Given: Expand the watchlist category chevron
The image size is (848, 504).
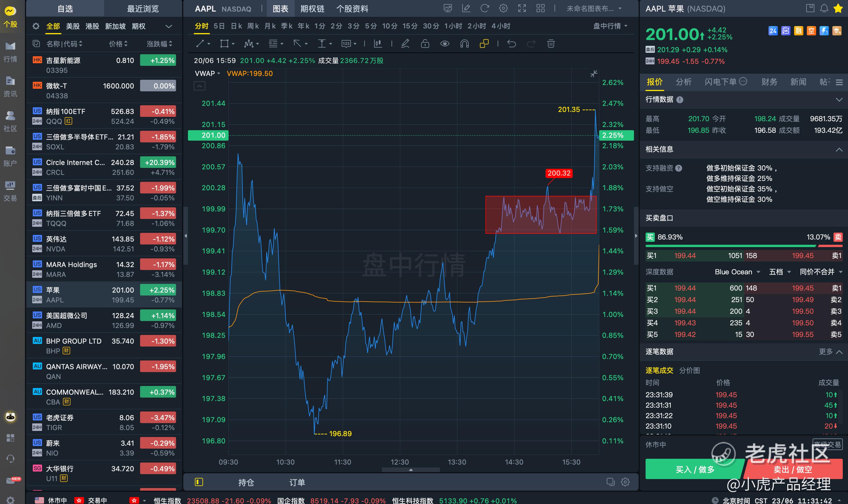Looking at the screenshot, I should [x=169, y=26].
